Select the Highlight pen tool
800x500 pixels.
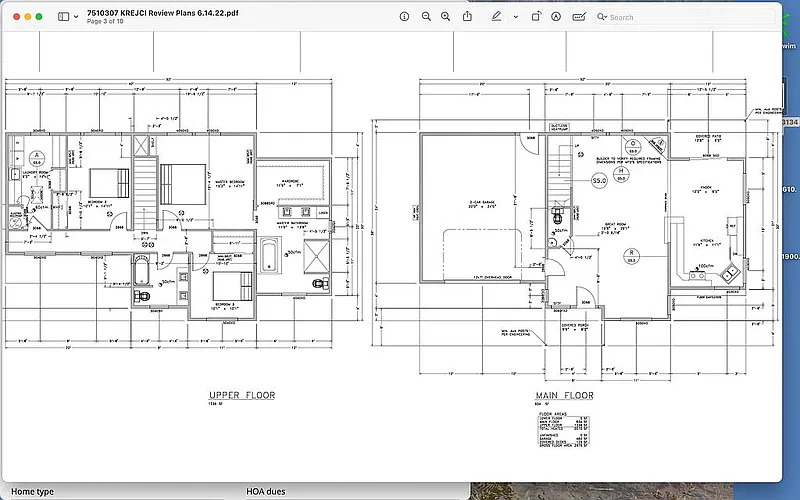tap(496, 17)
